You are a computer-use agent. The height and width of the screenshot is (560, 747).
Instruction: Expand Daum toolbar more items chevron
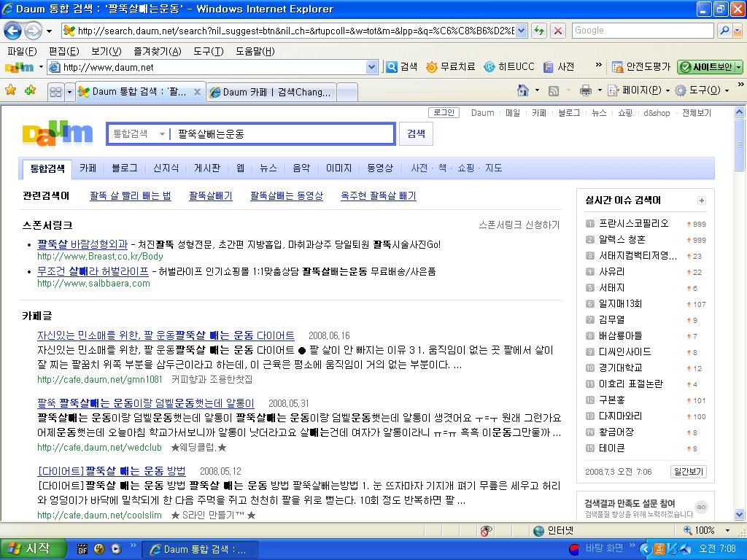tap(598, 65)
